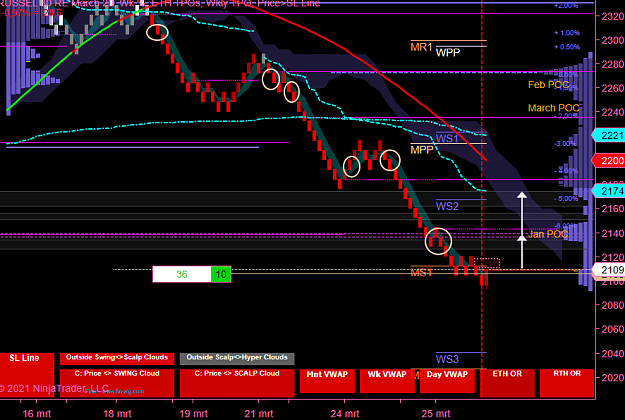Click the red 2200 price marker
Screen dimensions: 625x420
(609, 161)
